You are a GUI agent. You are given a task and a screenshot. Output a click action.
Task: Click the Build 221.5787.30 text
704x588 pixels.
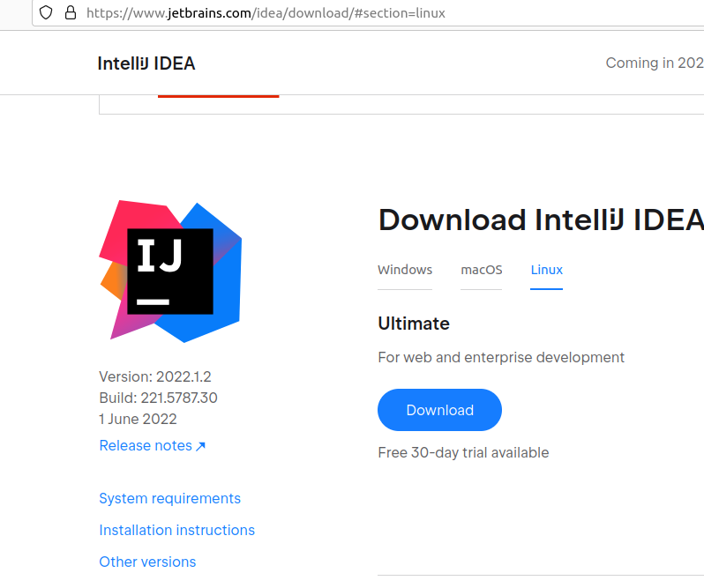(x=158, y=398)
